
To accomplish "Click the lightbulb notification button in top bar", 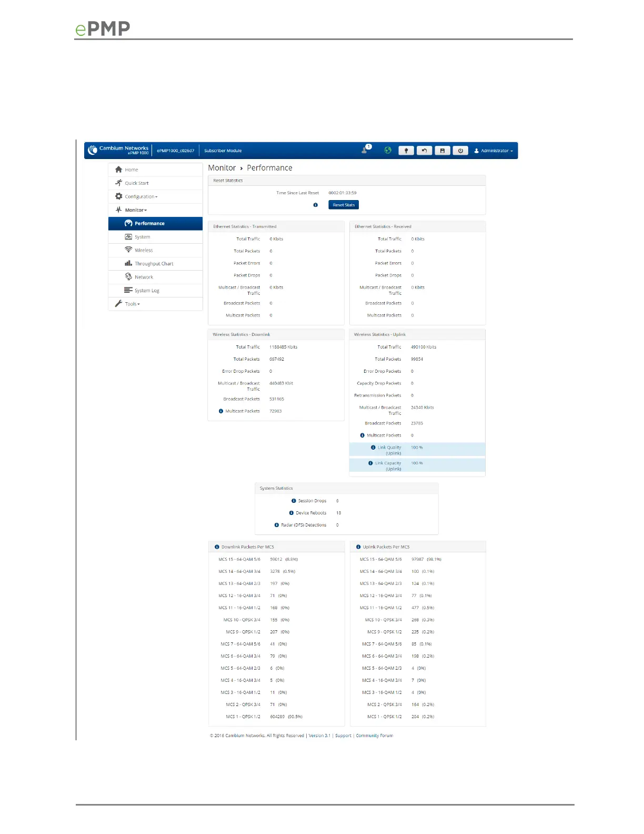I will [406, 151].
